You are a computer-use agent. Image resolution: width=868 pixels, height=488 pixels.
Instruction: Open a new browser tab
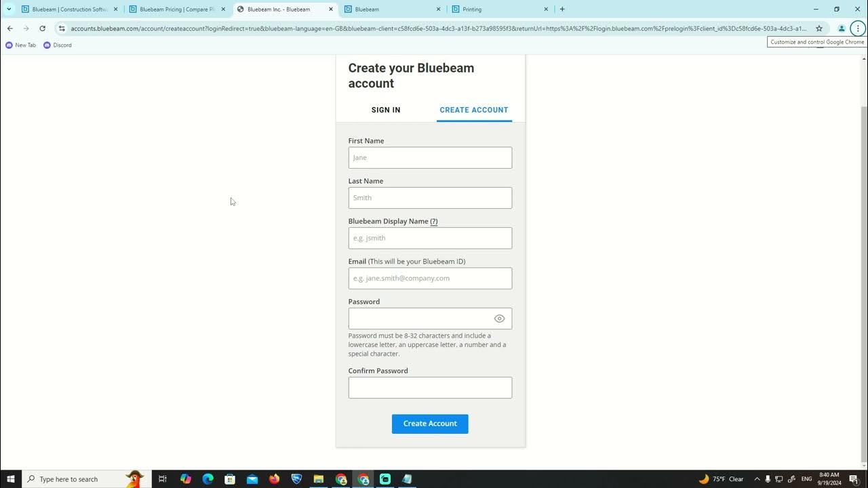[x=562, y=9]
